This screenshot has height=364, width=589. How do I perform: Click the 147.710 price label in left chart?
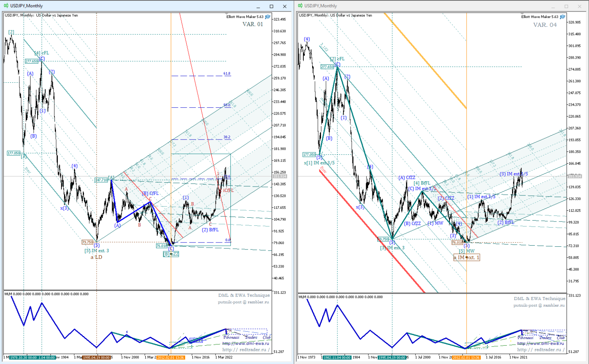101,180
